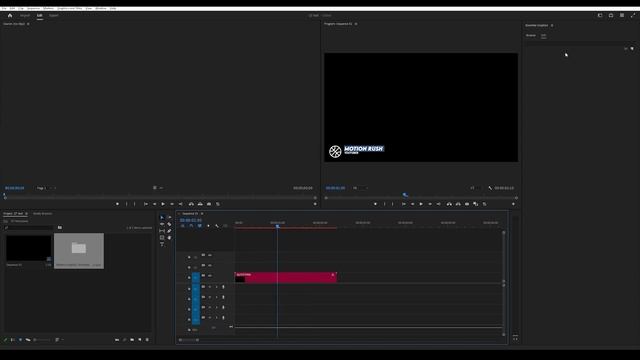640x360 pixels.
Task: Switch Project panel to list view
Action: coord(13,340)
